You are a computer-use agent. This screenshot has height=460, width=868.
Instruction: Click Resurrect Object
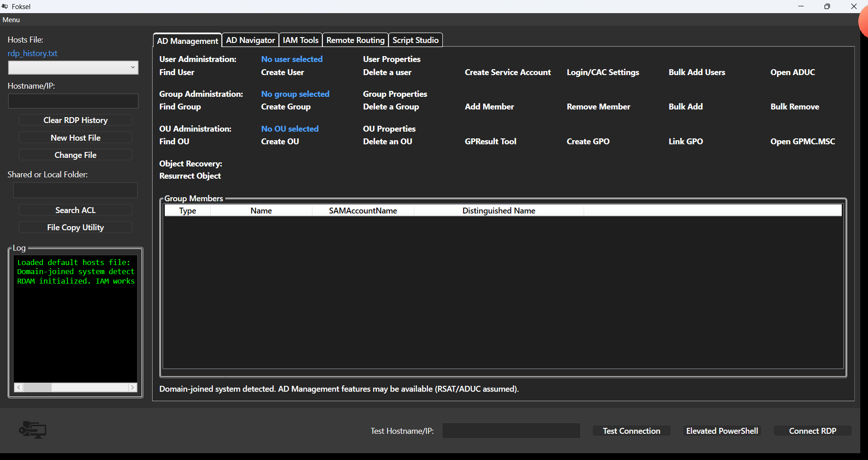pyautogui.click(x=190, y=176)
